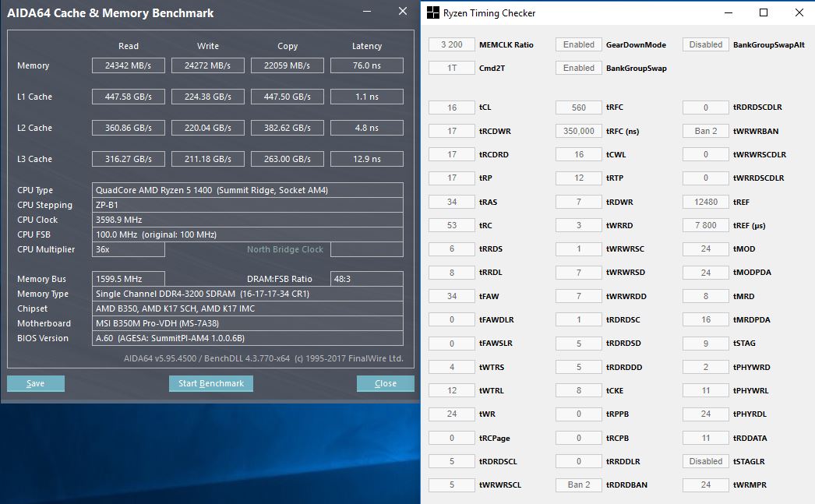Click L2 Cache Read value 360.86 GB/s

[x=129, y=128]
